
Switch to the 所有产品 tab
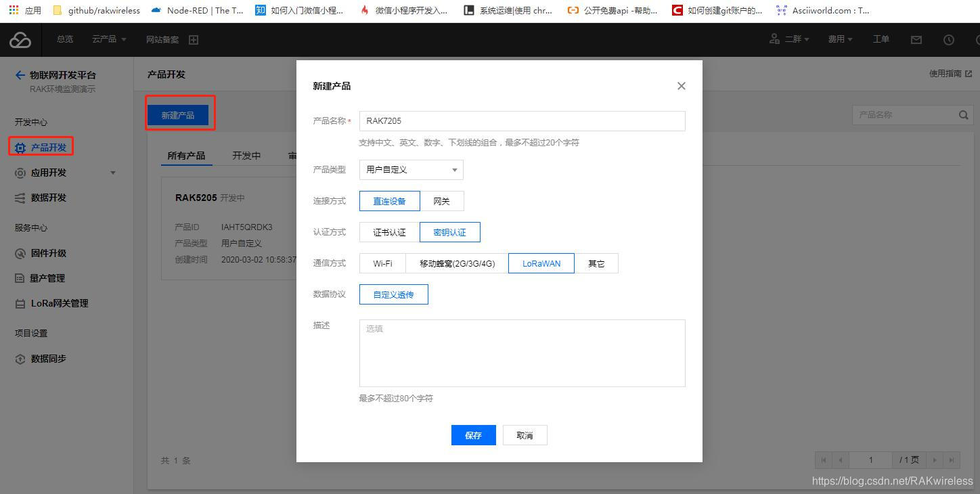186,156
